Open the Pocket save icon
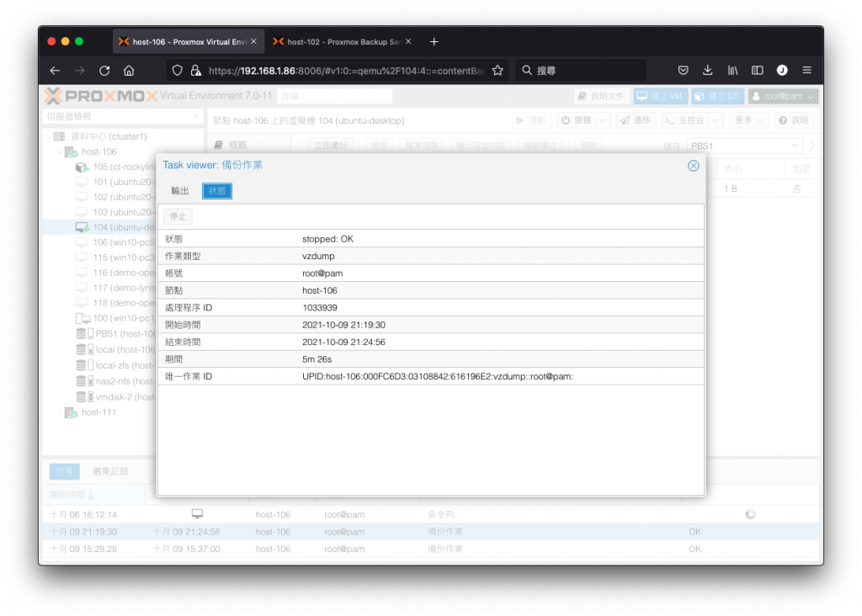Screen dimensions: 862x616 tap(683, 71)
